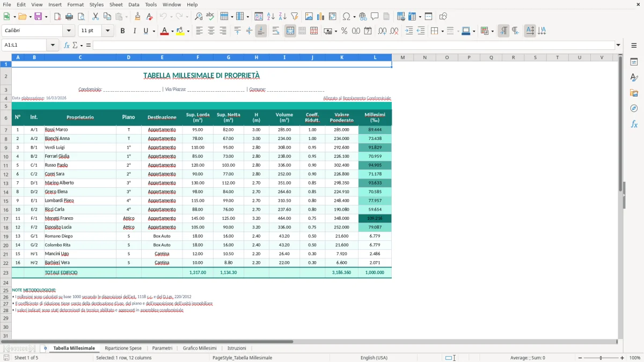Open Find and Replace icon
The width and height of the screenshot is (644, 362).
199,17
